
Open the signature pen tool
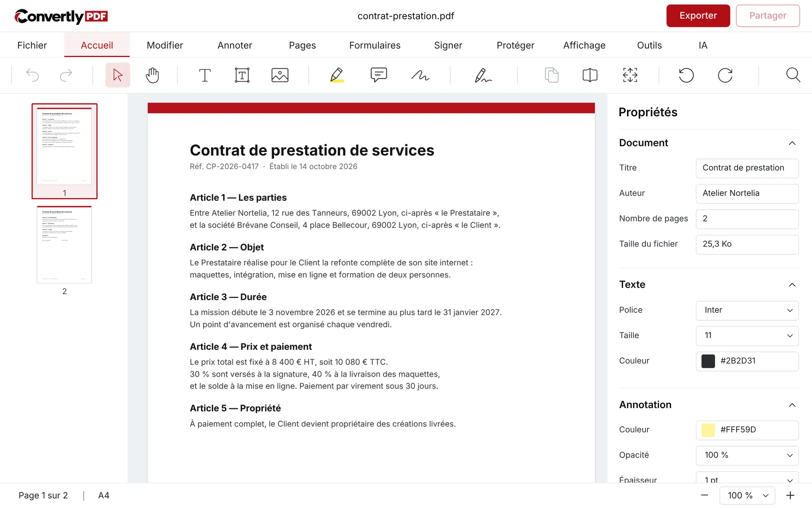(x=483, y=75)
